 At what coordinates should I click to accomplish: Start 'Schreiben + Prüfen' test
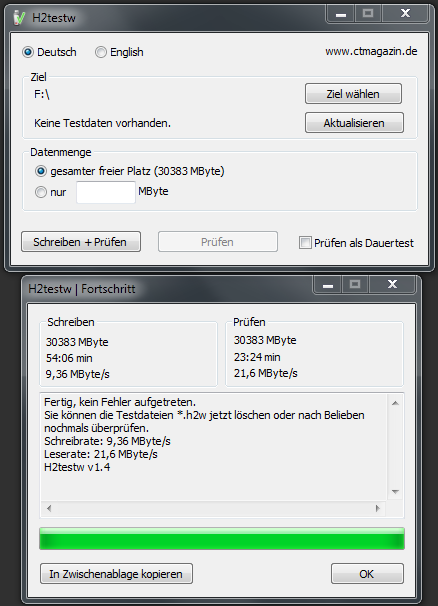tap(81, 242)
